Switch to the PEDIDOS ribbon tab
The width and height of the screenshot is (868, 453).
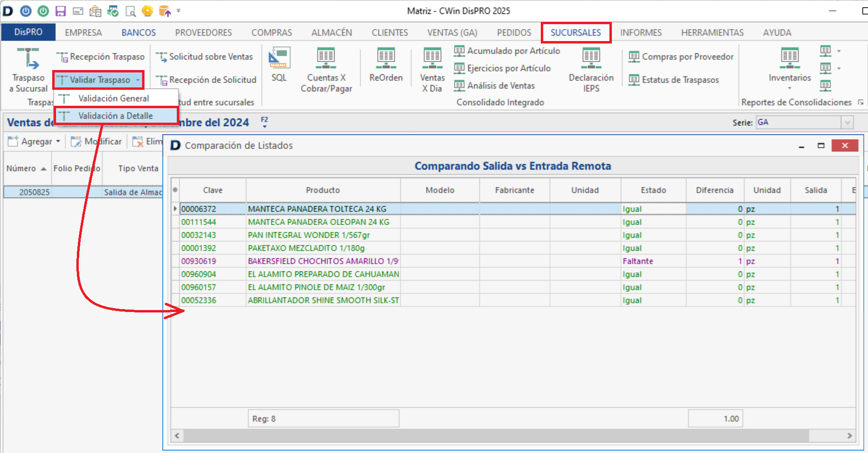[514, 32]
